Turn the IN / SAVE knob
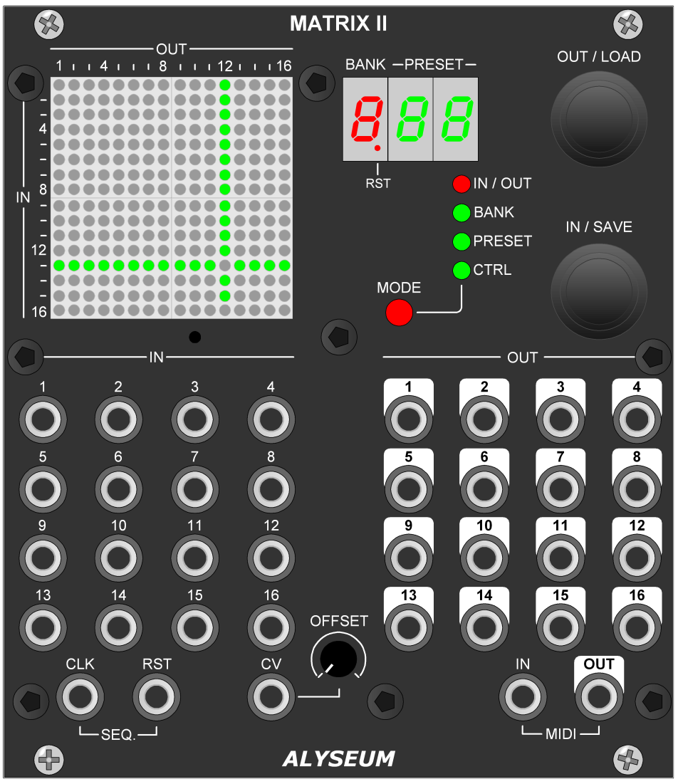This screenshot has width=678, height=784. click(598, 291)
